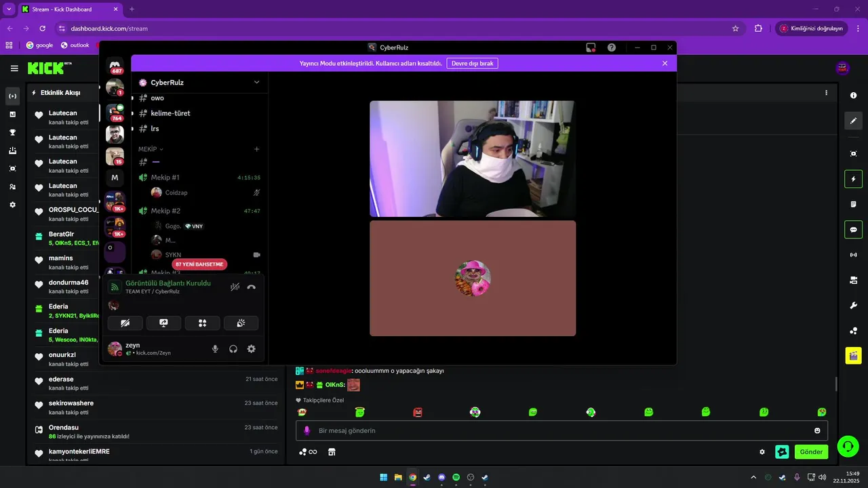
Task: Click yellow clapperboard clip icon
Action: [853, 355]
